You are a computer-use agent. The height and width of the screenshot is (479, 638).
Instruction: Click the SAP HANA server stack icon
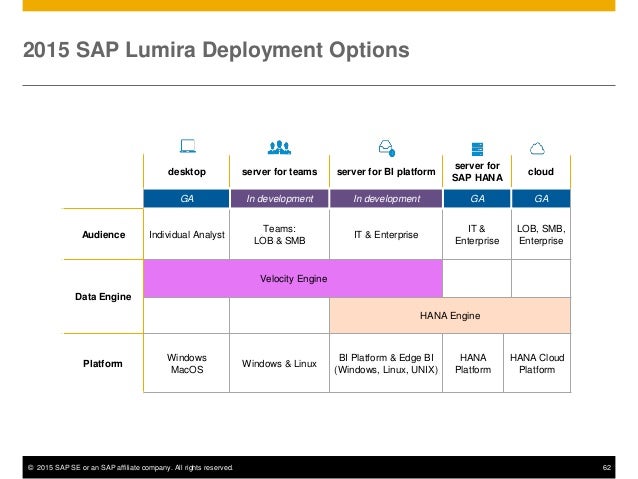click(x=477, y=149)
